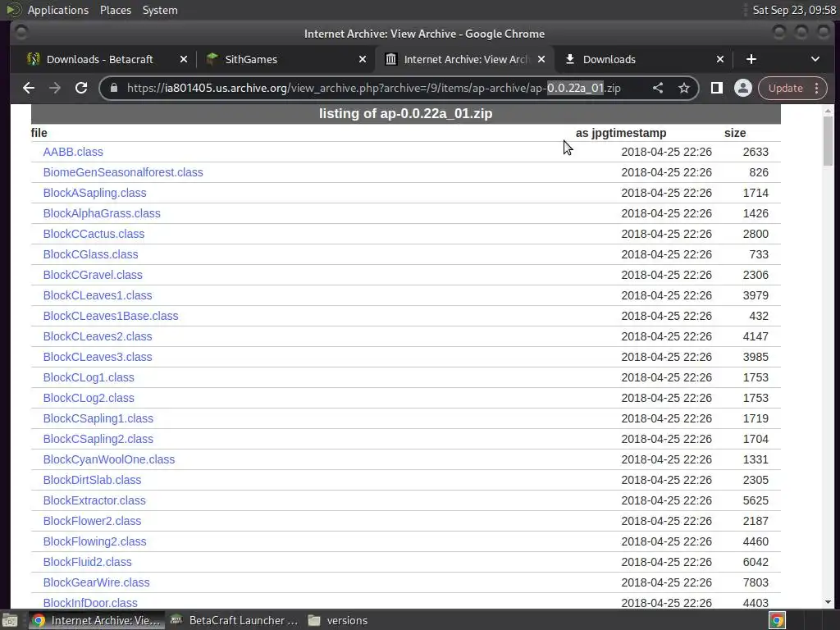Select the Internet Archive tab

click(x=464, y=59)
